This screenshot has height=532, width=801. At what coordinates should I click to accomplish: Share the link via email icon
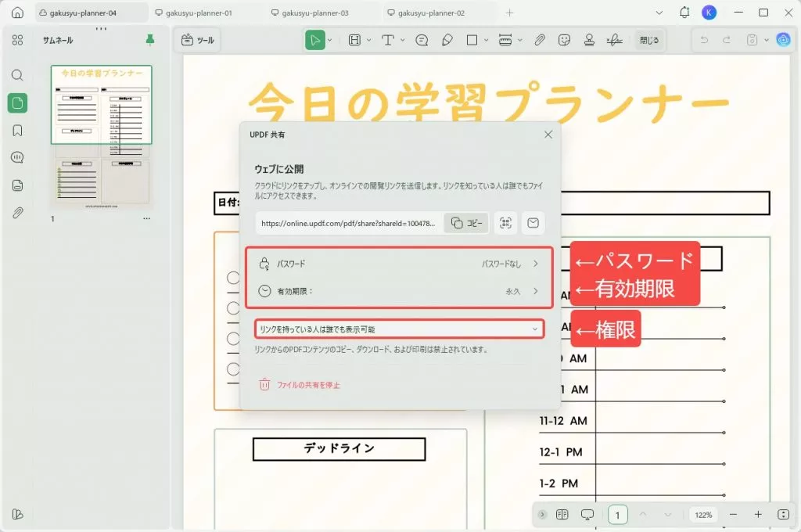coord(533,223)
